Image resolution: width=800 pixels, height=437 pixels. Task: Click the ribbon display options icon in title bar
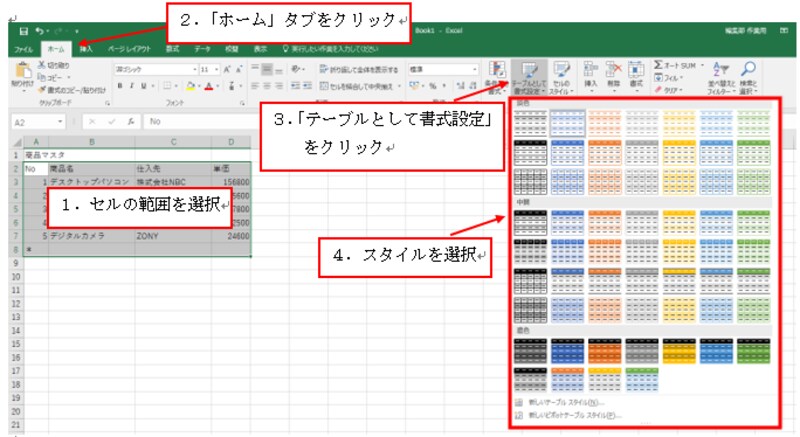pyautogui.click(x=784, y=31)
